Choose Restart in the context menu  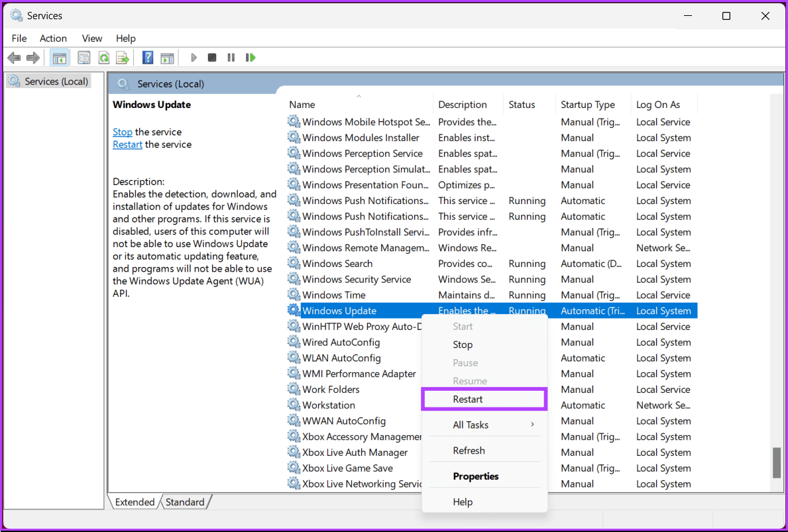[468, 399]
